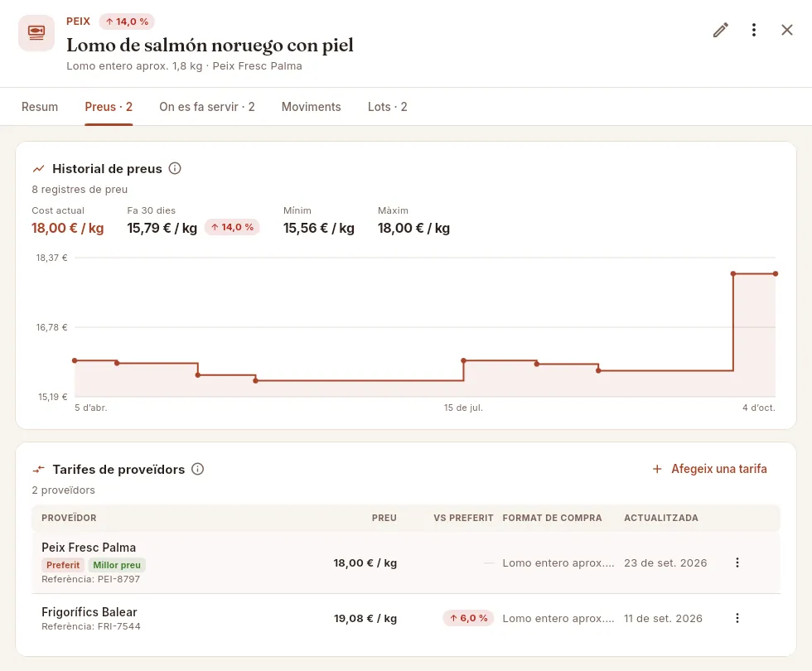Select the Frigorífics Balear supplier name
The height and width of the screenshot is (671, 812).
[89, 612]
